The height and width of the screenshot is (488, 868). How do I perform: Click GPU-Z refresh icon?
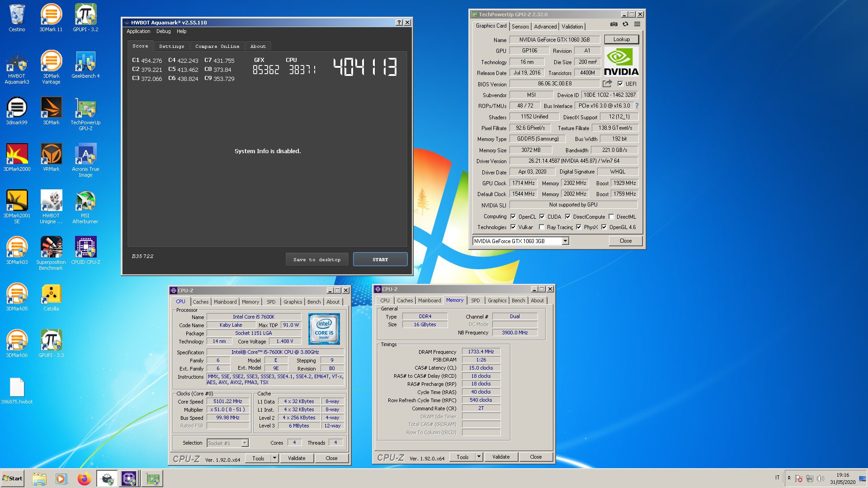626,24
